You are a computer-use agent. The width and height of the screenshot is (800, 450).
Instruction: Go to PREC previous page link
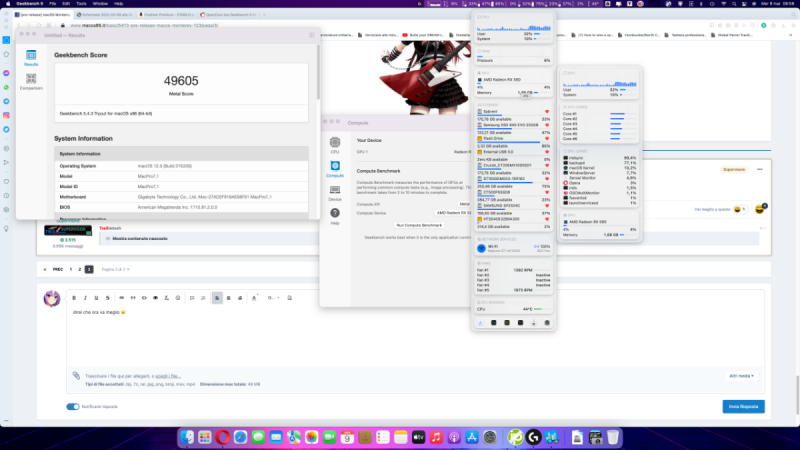tap(57, 270)
